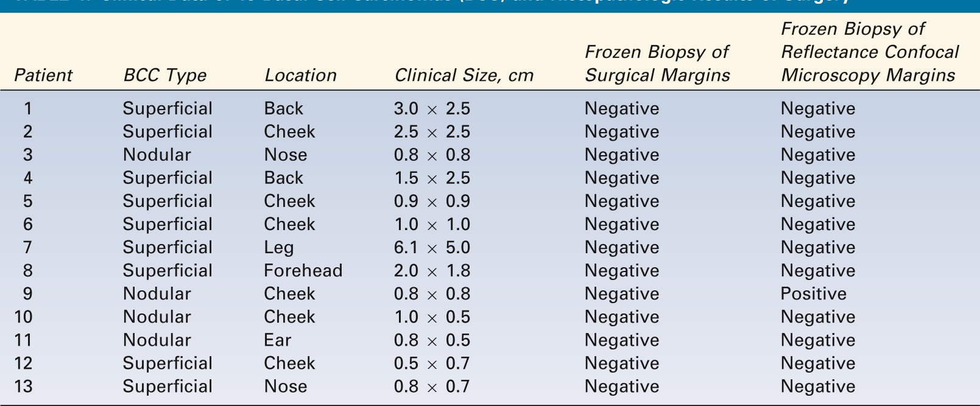
Task: Select the clinical size "3.0 × 2.5"
Action: point(432,109)
